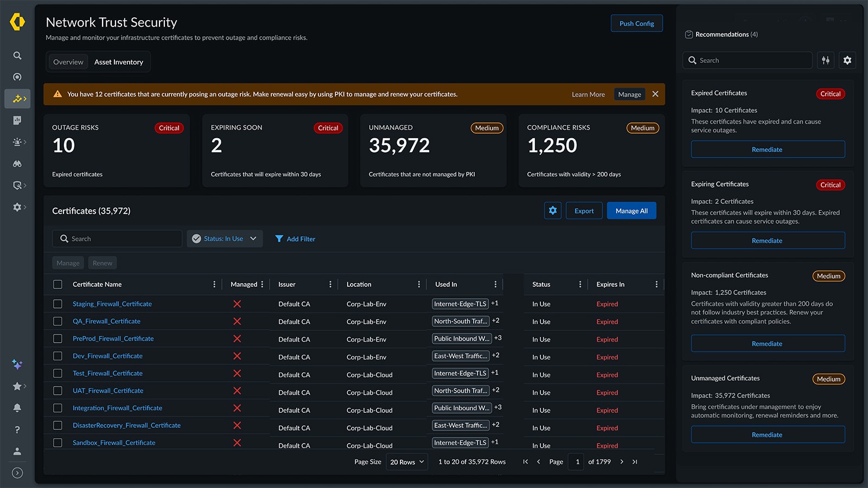
Task: Select all certificates via header checkbox
Action: (x=58, y=284)
